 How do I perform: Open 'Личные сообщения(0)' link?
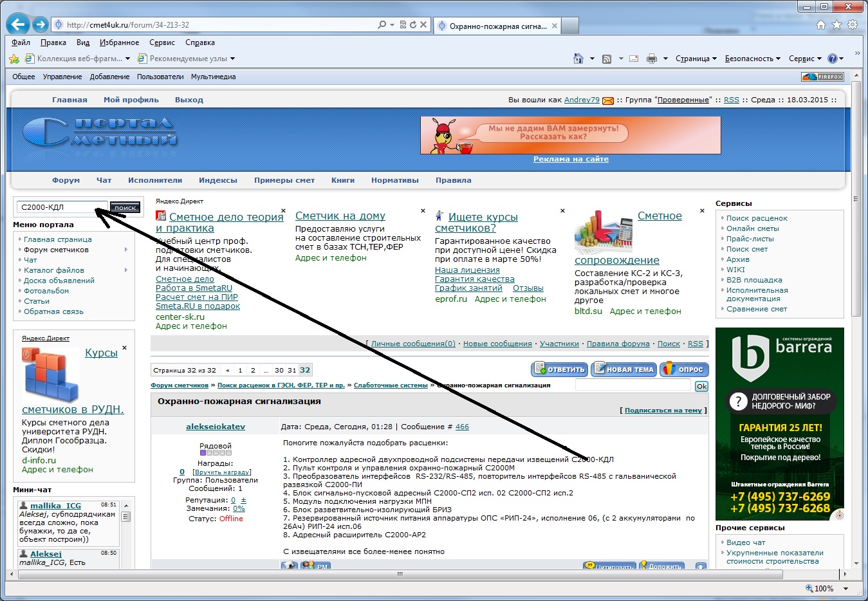coord(413,344)
